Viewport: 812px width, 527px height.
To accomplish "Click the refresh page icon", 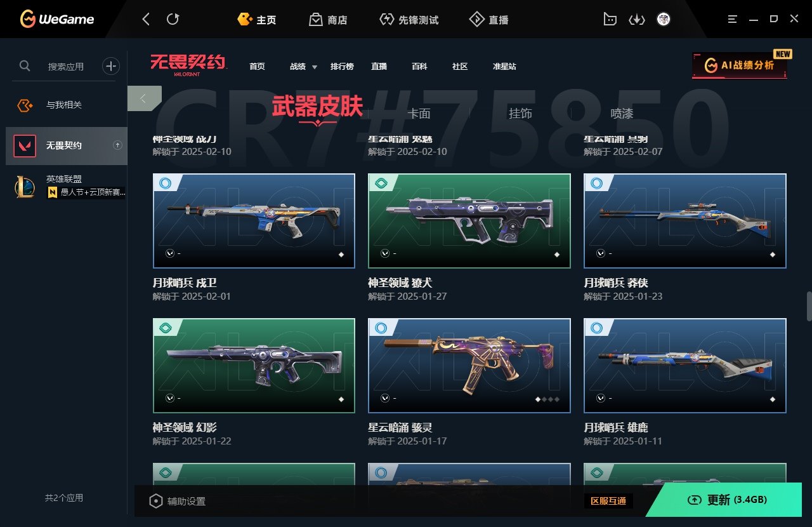I will click(173, 19).
